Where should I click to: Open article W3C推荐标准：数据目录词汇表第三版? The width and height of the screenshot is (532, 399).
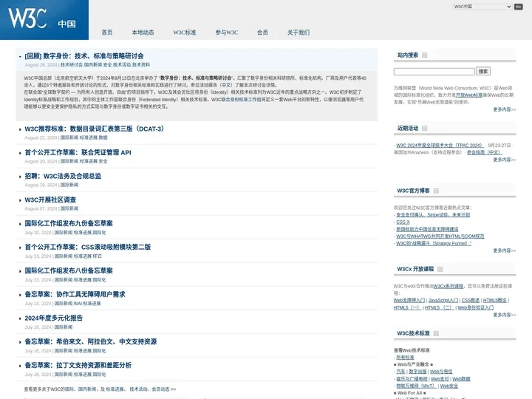(95, 129)
